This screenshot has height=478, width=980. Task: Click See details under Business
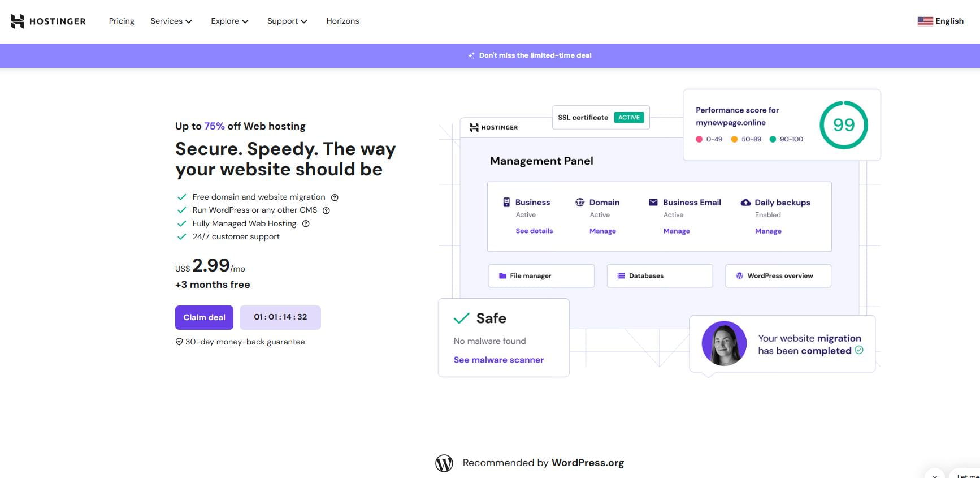[x=534, y=231]
